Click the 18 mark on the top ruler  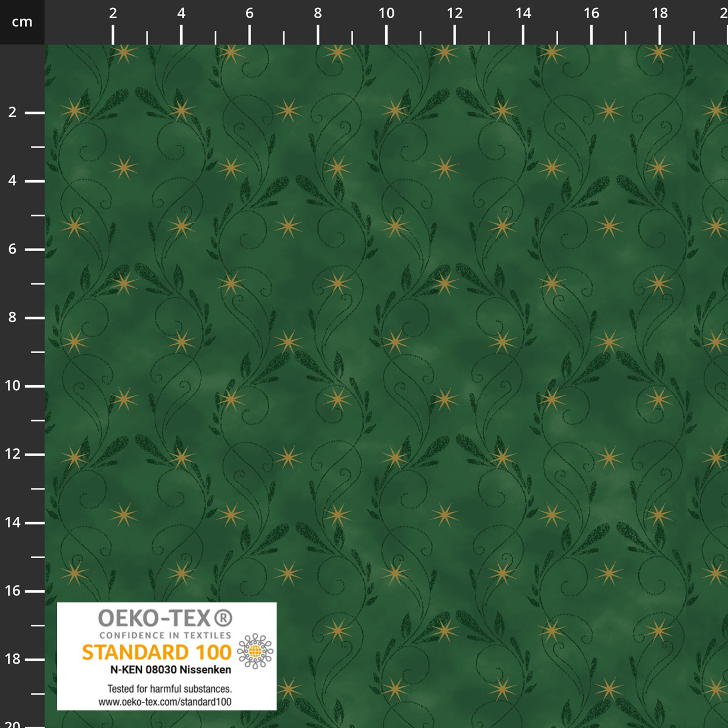[660, 13]
